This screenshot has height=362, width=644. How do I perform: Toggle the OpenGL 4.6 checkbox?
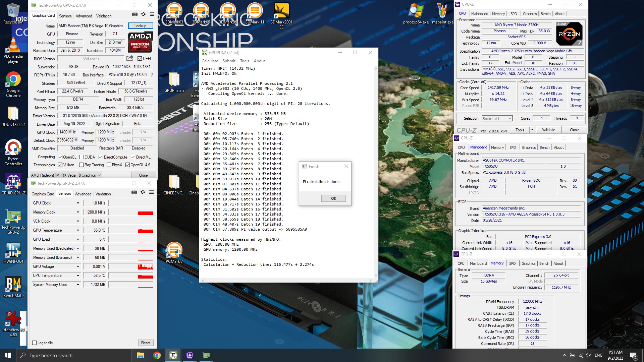(x=127, y=165)
